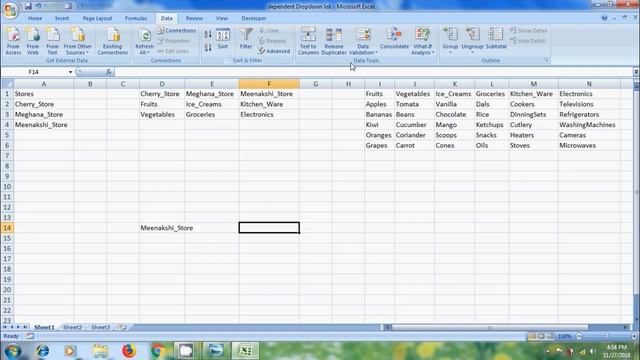Switch to Normal view in status bar
This screenshot has height=360, width=640.
tap(532, 336)
